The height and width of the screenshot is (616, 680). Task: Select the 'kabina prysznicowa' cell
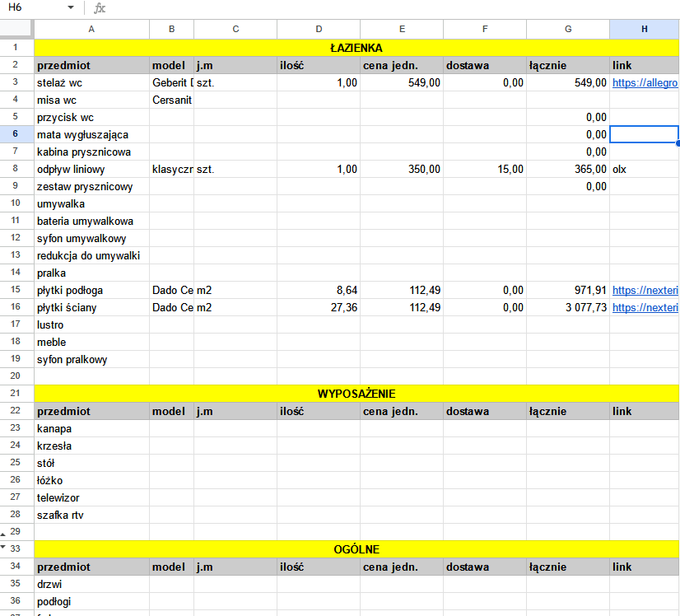coord(91,152)
